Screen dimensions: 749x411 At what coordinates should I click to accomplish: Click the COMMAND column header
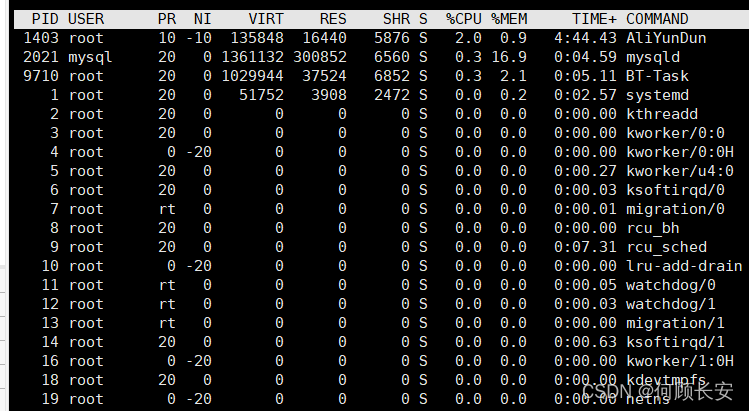657,19
